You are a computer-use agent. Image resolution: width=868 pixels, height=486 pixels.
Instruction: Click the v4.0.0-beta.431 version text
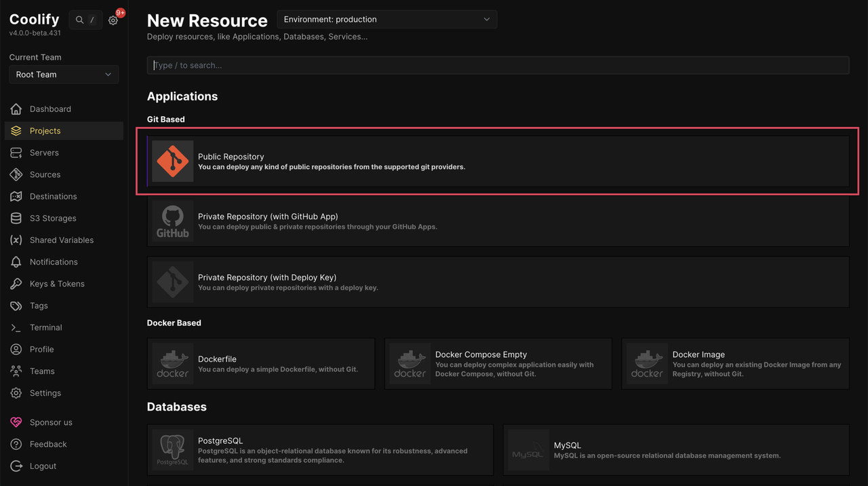pyautogui.click(x=35, y=33)
